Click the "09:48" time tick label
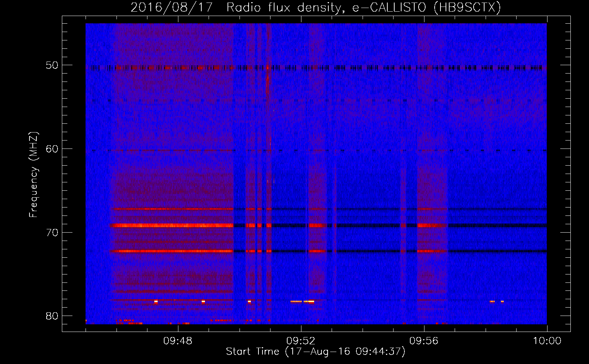The width and height of the screenshot is (589, 364). (178, 341)
